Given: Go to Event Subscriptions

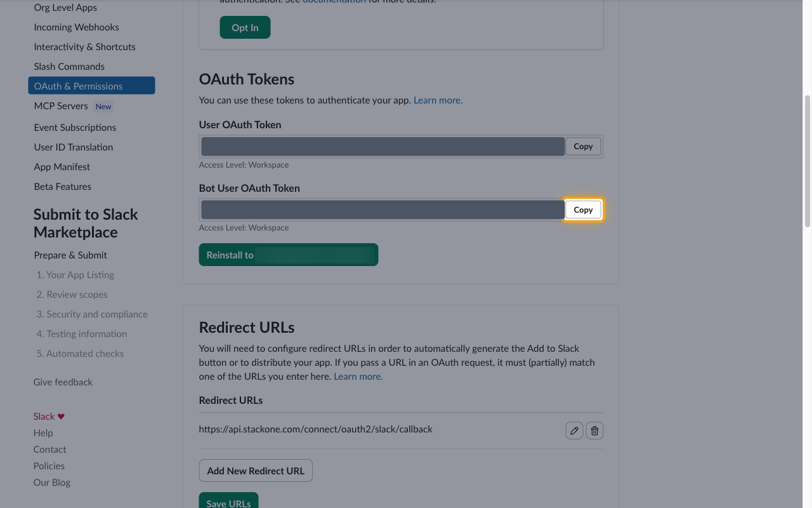Looking at the screenshot, I should (75, 127).
